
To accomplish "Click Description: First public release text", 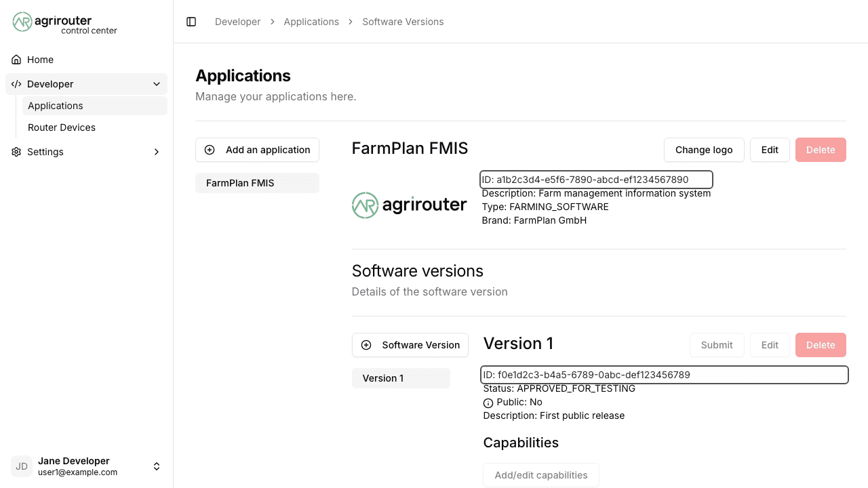I will (554, 415).
